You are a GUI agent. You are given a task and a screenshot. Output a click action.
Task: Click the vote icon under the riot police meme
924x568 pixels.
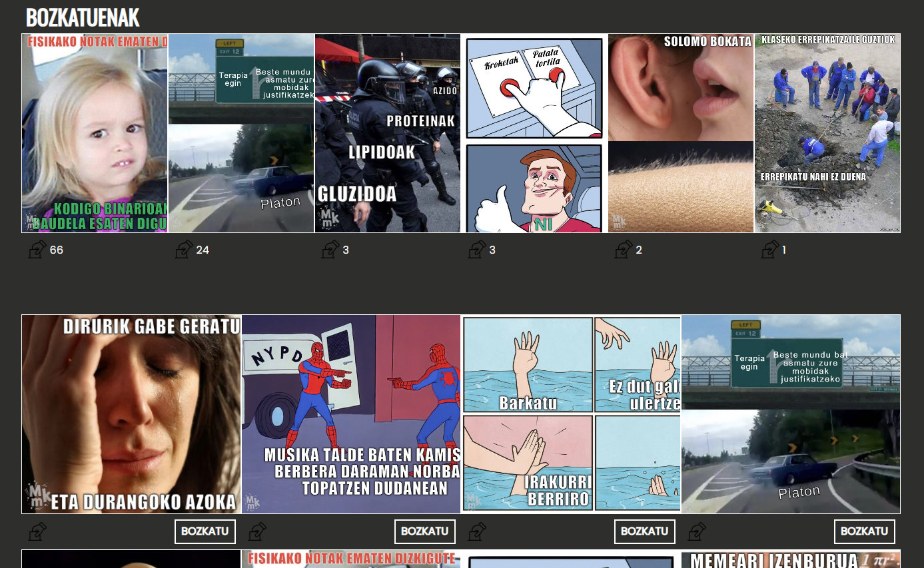pyautogui.click(x=330, y=250)
